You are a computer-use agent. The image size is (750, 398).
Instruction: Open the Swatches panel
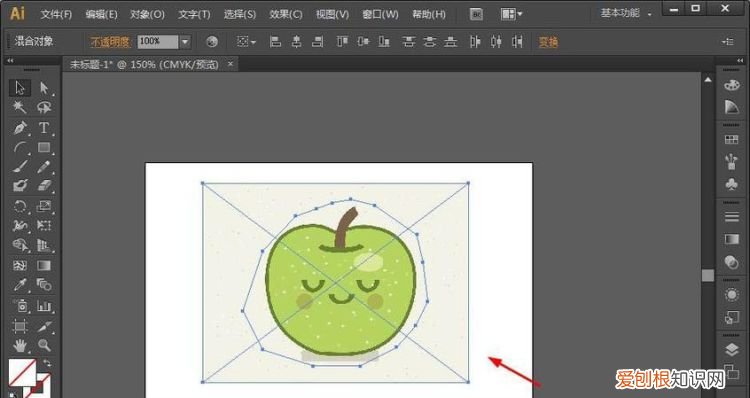point(731,140)
